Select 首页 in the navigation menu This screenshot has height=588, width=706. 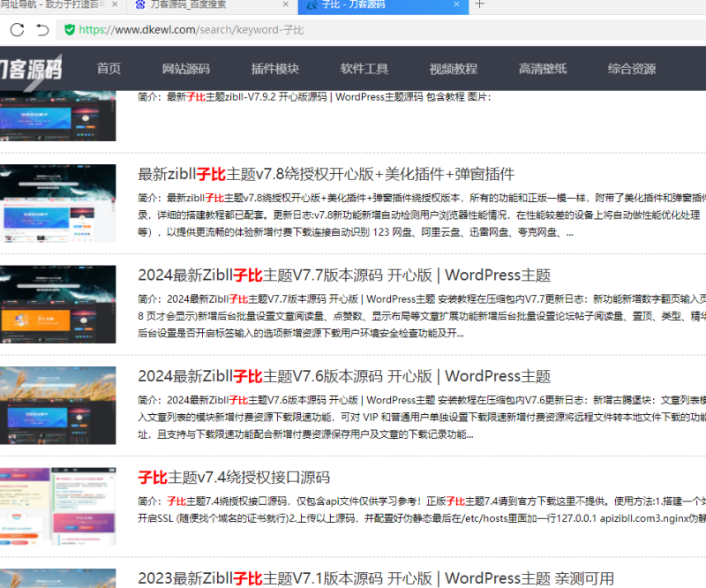pyautogui.click(x=109, y=68)
